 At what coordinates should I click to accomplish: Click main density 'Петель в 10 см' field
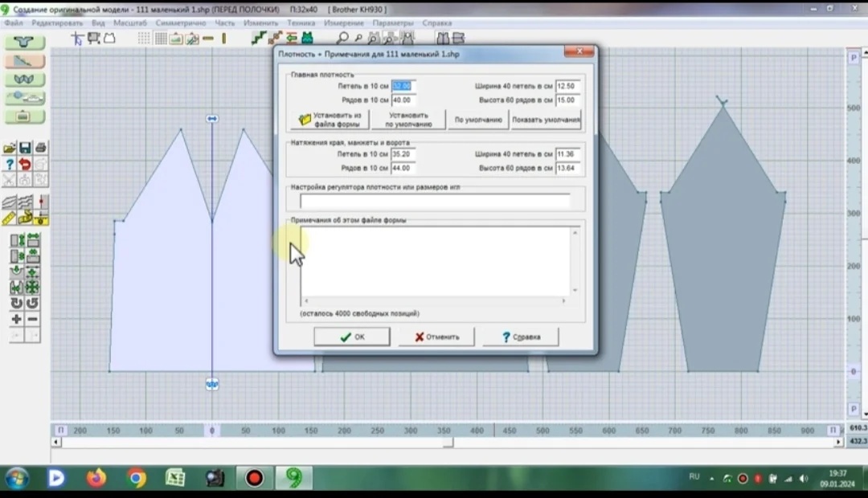(x=403, y=86)
